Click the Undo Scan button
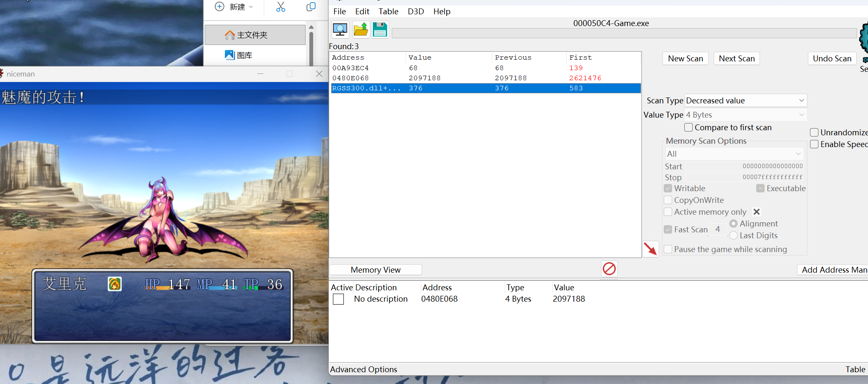Viewport: 868px width, 384px height. tap(832, 58)
